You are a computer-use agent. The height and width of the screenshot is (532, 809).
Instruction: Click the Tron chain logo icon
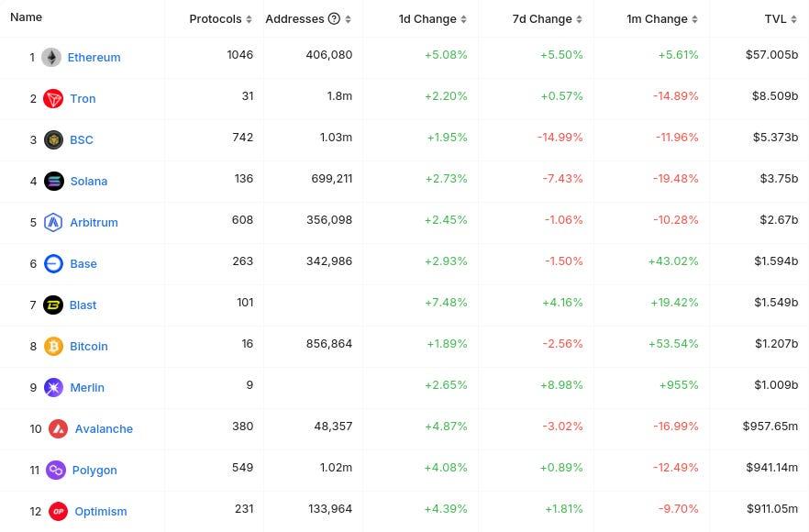[x=54, y=98]
